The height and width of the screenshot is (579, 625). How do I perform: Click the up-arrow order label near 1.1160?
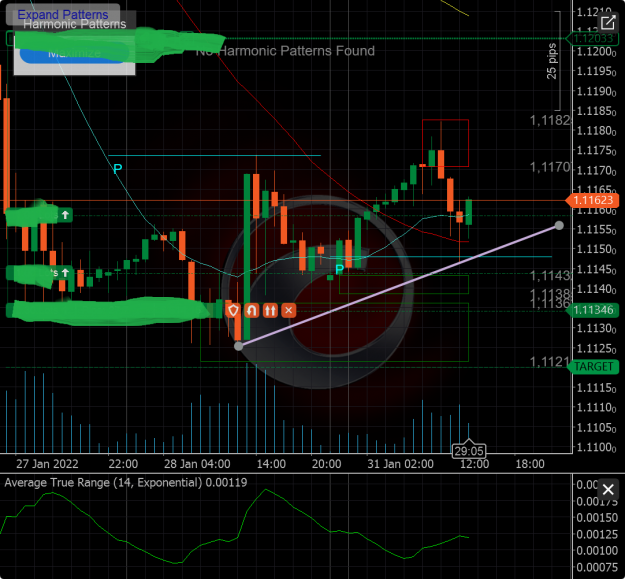pos(65,215)
